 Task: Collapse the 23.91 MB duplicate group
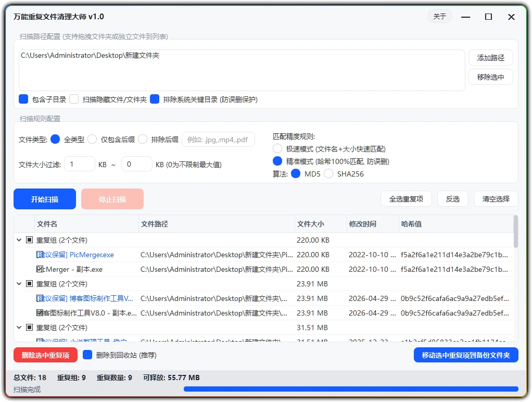(19, 283)
